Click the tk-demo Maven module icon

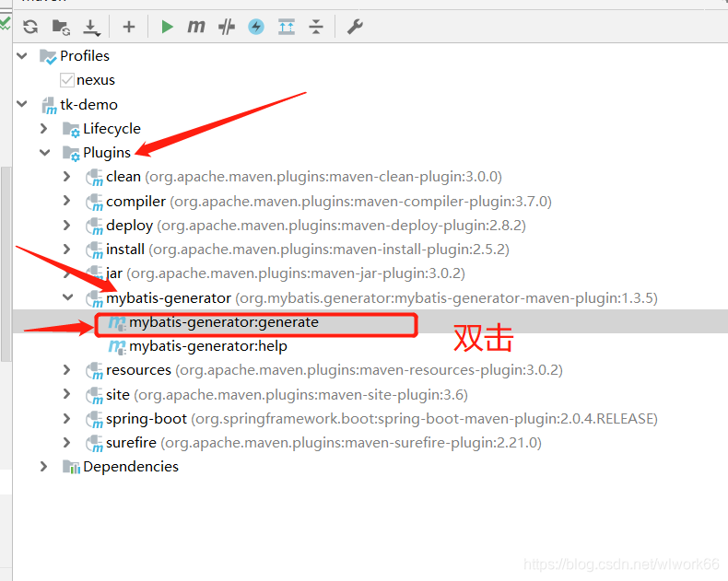49,105
